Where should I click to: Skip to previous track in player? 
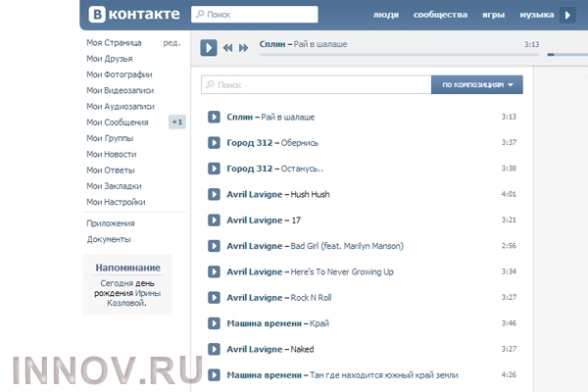coord(227,47)
